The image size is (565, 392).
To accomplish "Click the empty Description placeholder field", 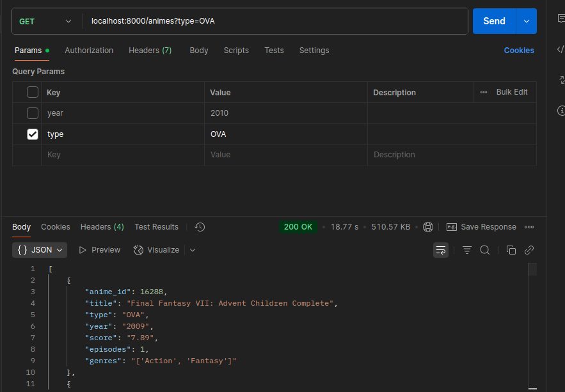I will (x=452, y=155).
